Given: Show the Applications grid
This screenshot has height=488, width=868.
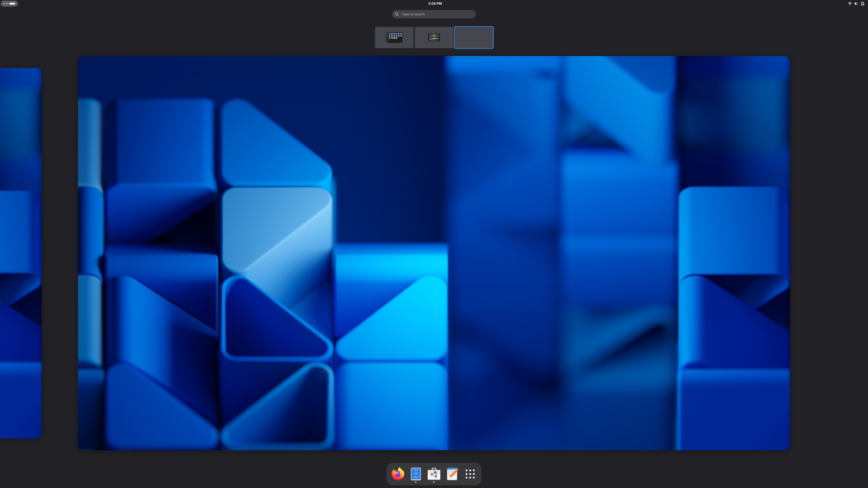Looking at the screenshot, I should [470, 474].
